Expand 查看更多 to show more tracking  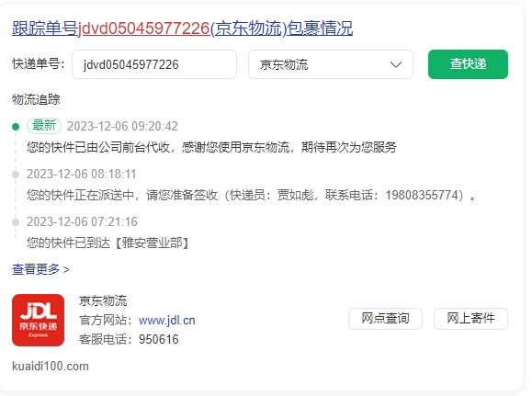tap(40, 269)
